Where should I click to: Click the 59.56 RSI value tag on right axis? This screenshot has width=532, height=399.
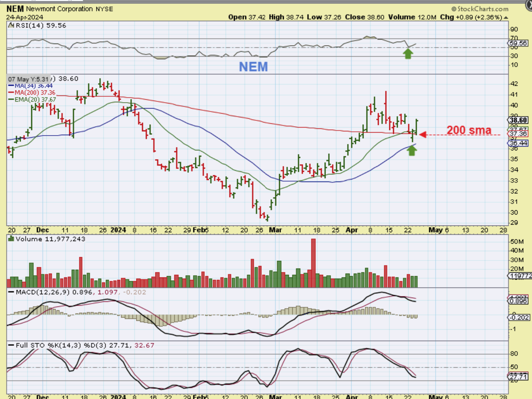pos(518,43)
